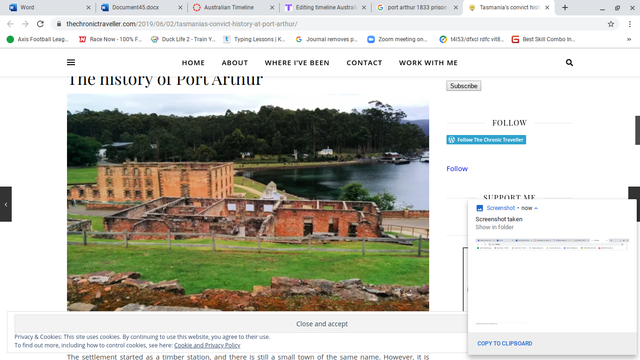Open Race Now bookmark
This screenshot has width=640, height=360.
110,39
